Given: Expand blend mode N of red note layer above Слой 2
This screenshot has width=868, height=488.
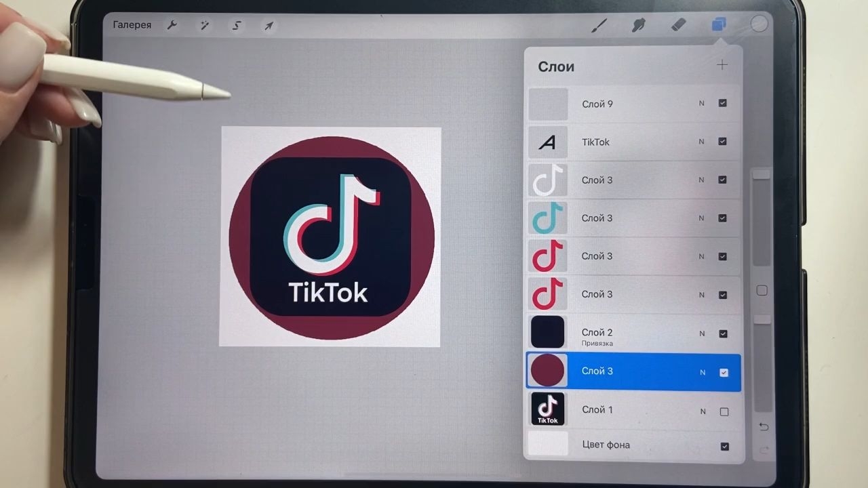Looking at the screenshot, I should pyautogui.click(x=701, y=295).
